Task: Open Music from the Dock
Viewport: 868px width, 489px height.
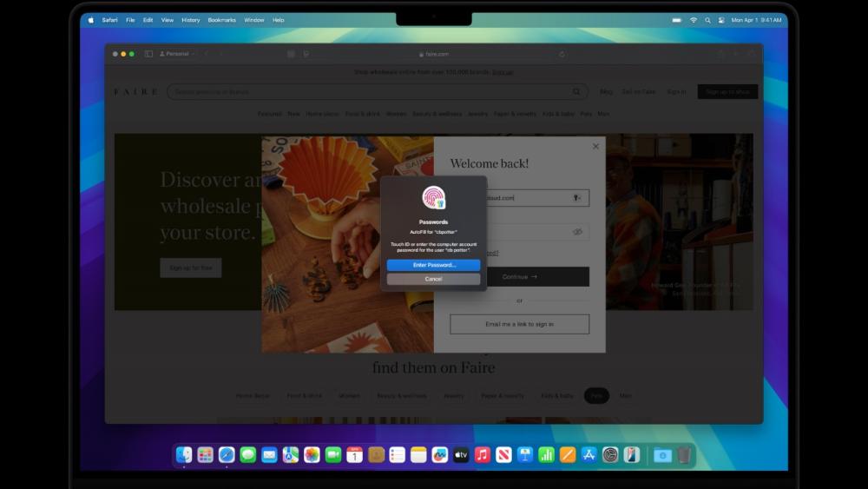Action: click(482, 455)
